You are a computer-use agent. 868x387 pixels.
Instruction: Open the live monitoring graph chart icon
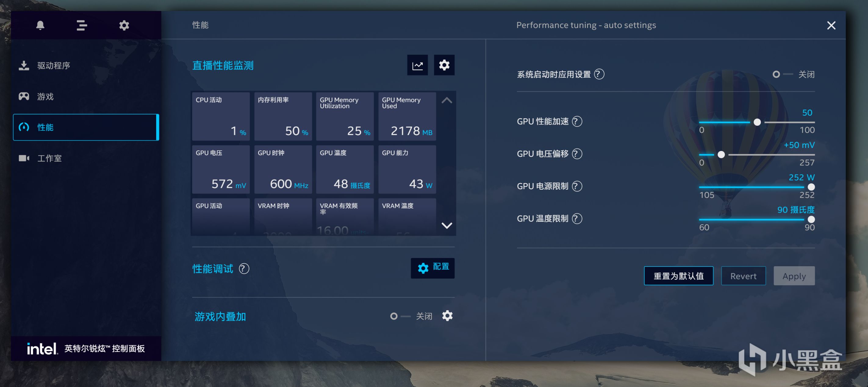[x=417, y=65]
